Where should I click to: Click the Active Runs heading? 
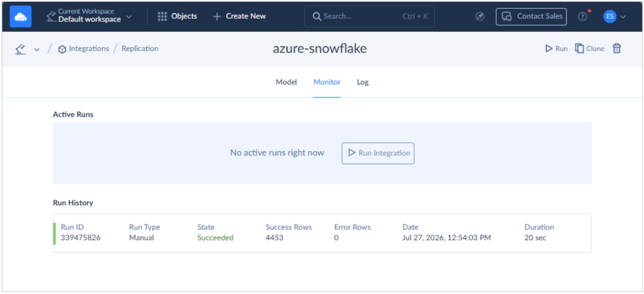click(73, 115)
